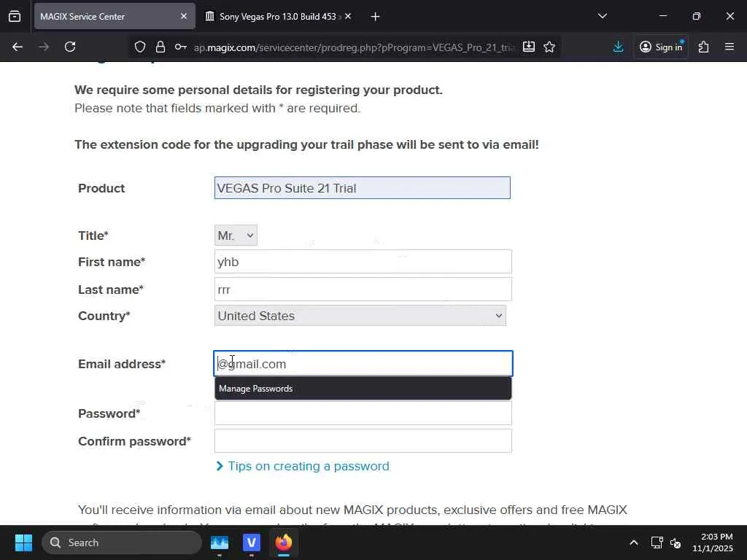Restore down the Firefox window
Image resolution: width=747 pixels, height=560 pixels.
click(697, 16)
